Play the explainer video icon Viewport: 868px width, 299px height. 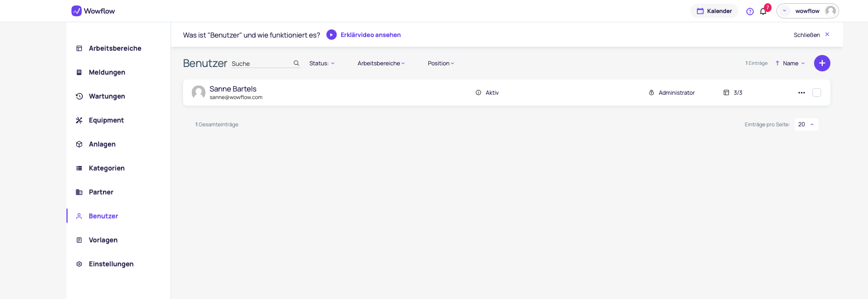[x=331, y=35]
